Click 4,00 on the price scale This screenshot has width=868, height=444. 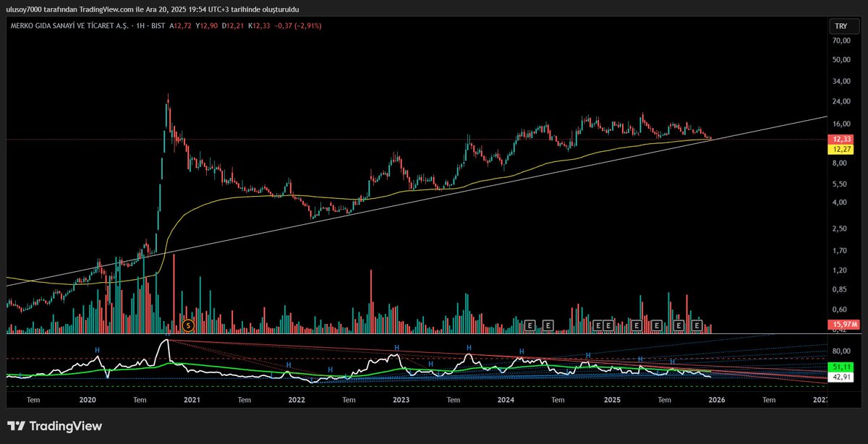(x=841, y=202)
